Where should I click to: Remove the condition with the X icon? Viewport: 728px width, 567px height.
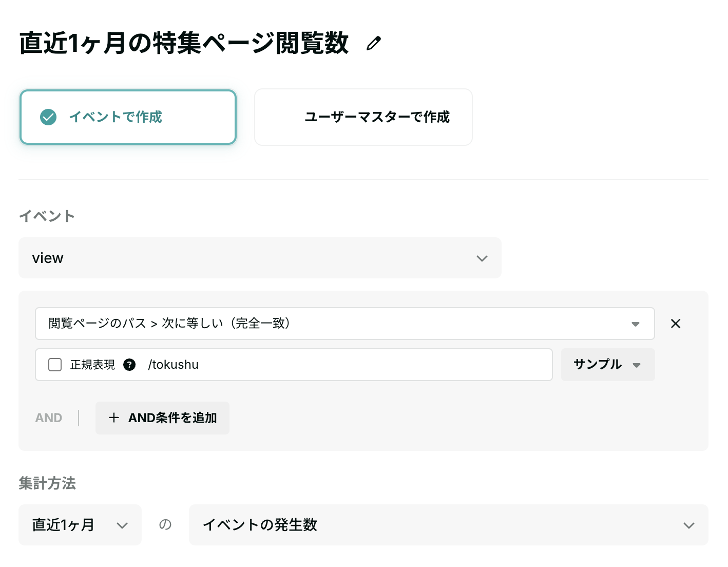pos(676,324)
